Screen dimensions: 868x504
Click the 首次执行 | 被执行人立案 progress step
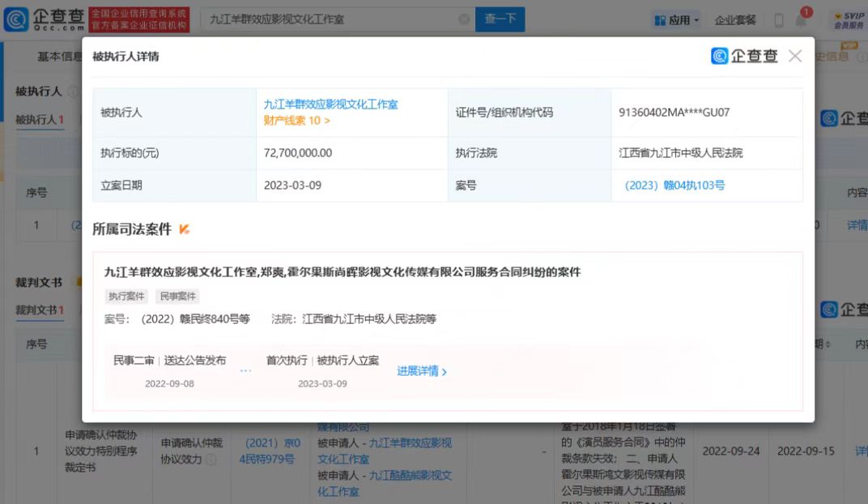tap(322, 370)
